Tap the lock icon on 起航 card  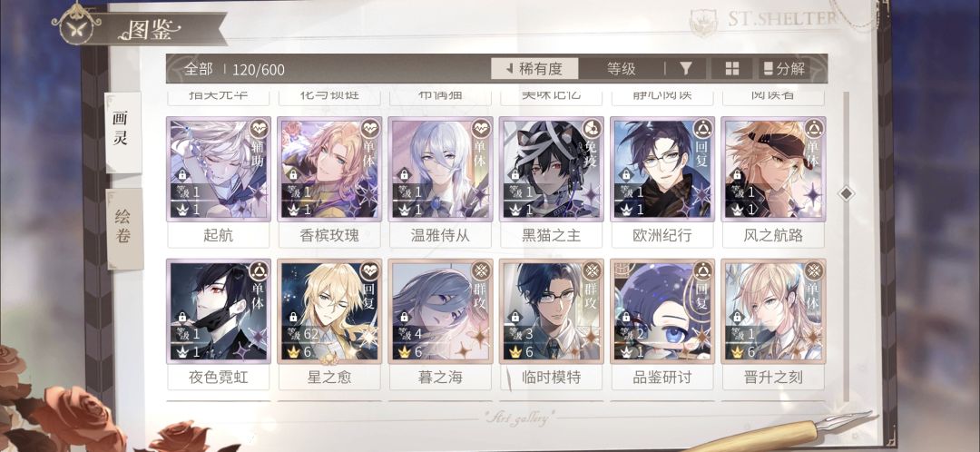point(181,175)
